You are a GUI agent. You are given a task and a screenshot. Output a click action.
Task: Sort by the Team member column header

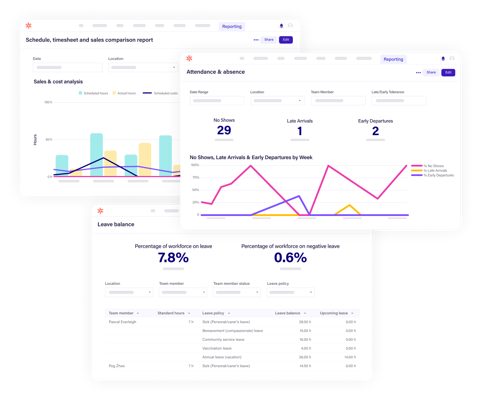pos(124,313)
